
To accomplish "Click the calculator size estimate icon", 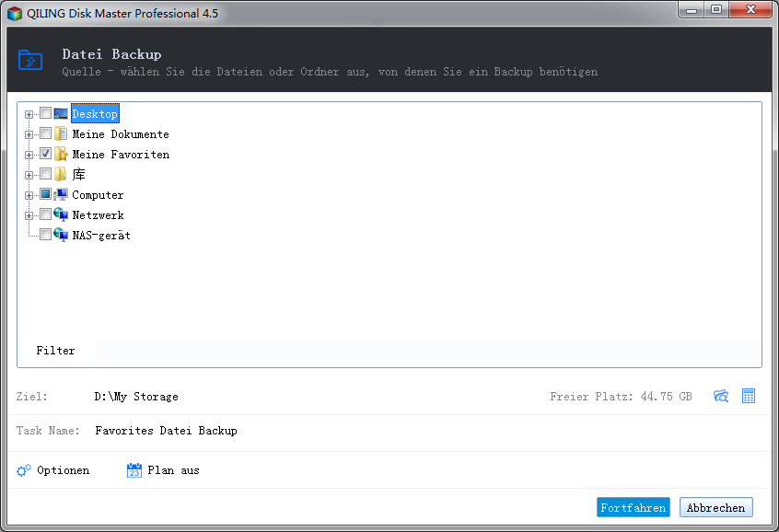I will (x=749, y=396).
